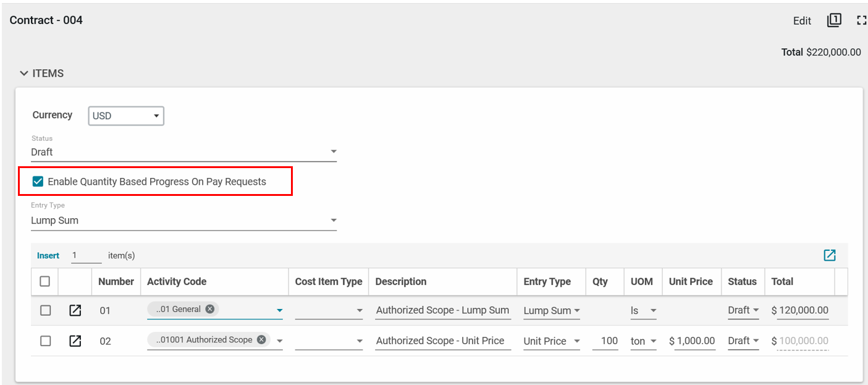Collapse the ITEMS section
The height and width of the screenshot is (385, 868).
(x=24, y=74)
